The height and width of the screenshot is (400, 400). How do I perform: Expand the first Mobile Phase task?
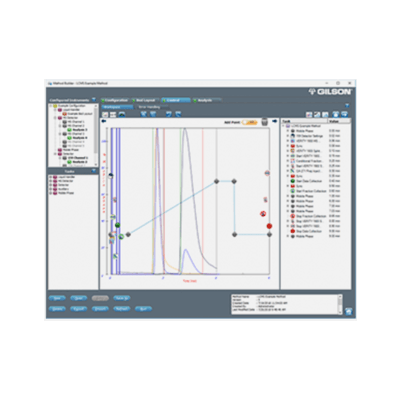point(288,131)
